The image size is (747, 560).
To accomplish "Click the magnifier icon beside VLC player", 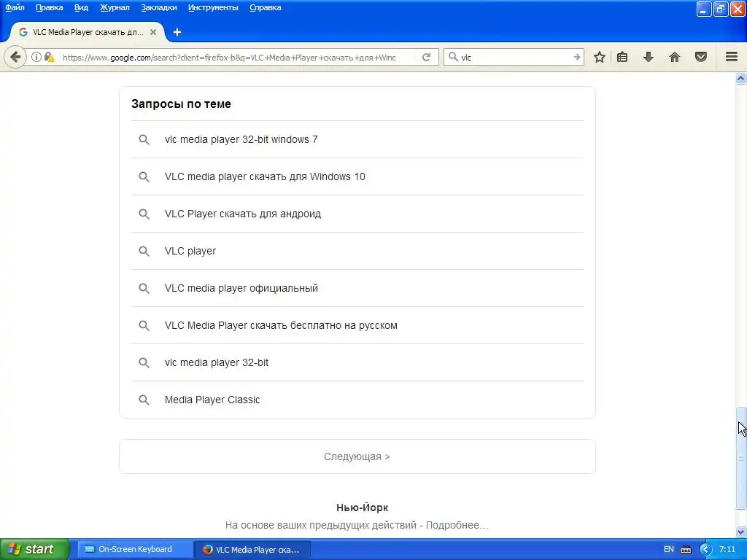I will tap(144, 251).
